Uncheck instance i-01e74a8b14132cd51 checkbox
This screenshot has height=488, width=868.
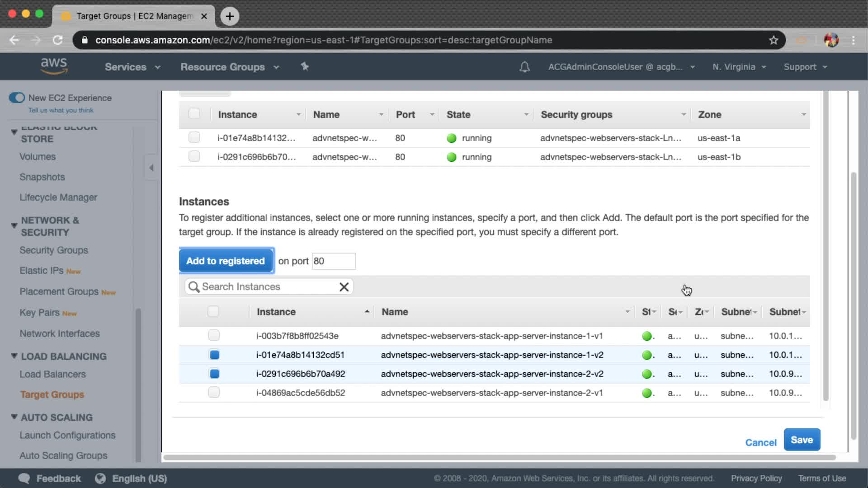pos(214,355)
